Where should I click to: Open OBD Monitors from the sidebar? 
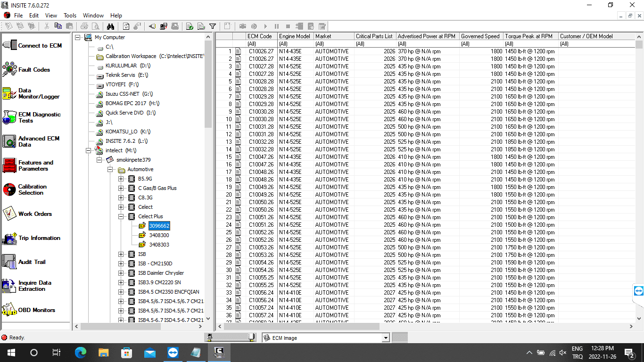click(36, 310)
